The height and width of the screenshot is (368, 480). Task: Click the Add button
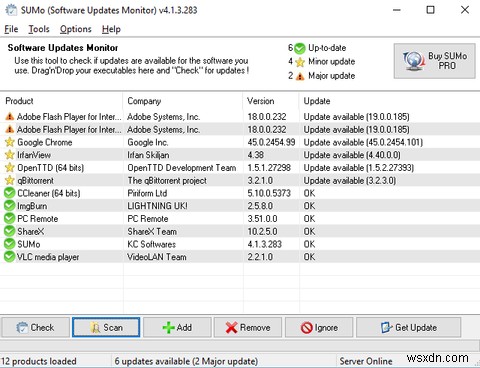click(177, 327)
